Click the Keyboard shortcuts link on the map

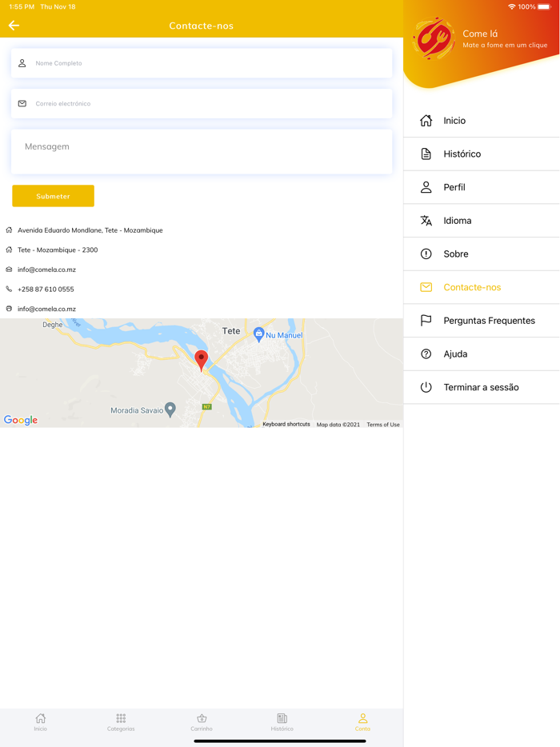(x=286, y=424)
